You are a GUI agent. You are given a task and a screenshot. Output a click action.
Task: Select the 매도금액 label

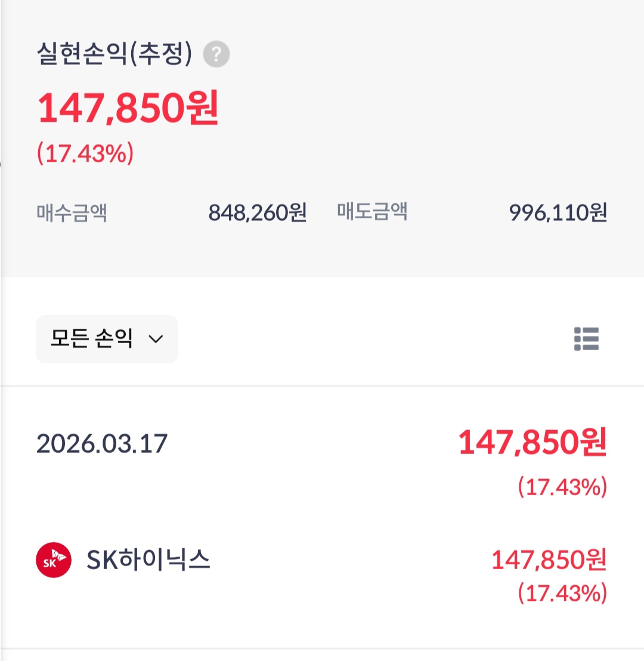(372, 212)
